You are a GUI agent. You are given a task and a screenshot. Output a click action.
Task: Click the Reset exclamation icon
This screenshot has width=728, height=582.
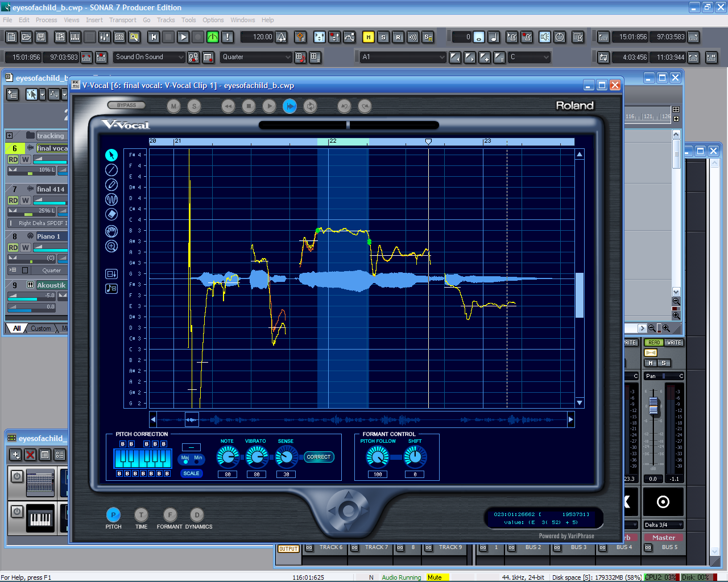[x=227, y=37]
